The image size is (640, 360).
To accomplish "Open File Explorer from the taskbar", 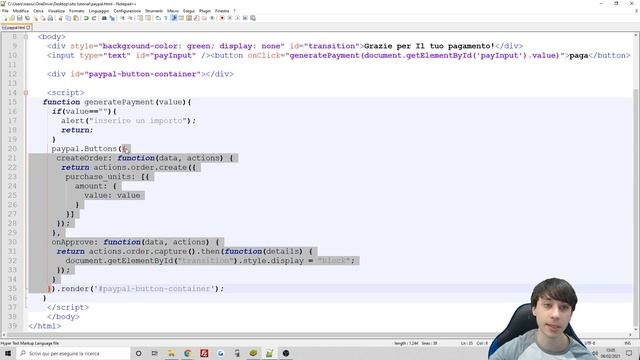I will (171, 353).
